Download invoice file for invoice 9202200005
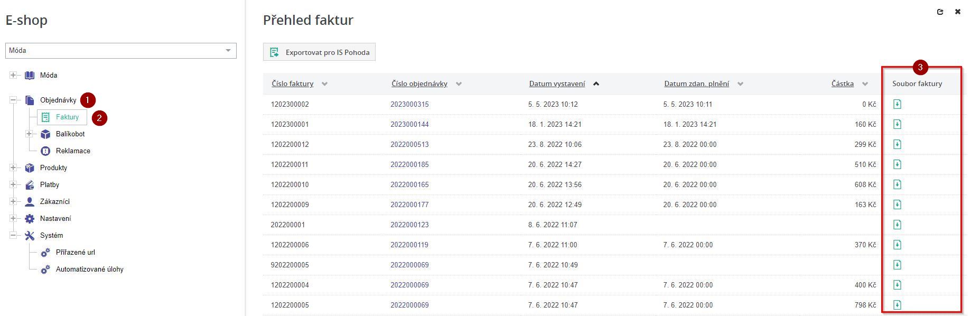 [x=897, y=265]
